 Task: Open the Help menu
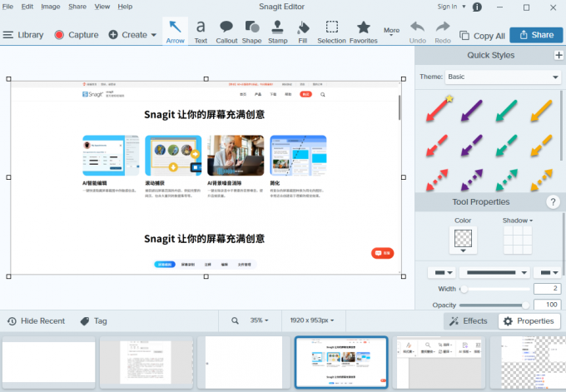pyautogui.click(x=125, y=7)
